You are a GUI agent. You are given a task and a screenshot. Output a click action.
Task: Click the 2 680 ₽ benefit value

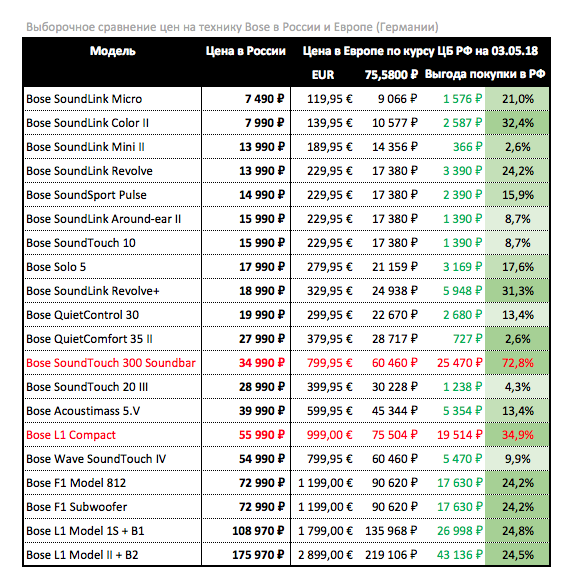point(463,315)
